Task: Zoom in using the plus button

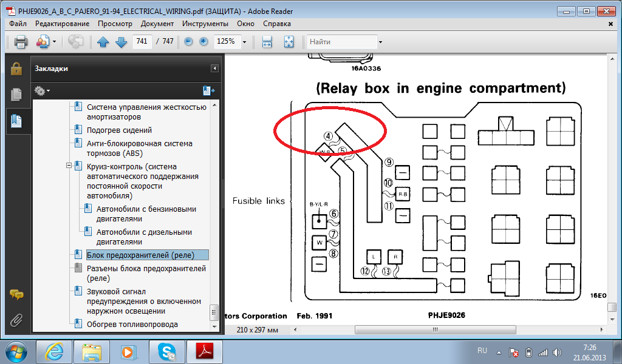Action: (203, 42)
